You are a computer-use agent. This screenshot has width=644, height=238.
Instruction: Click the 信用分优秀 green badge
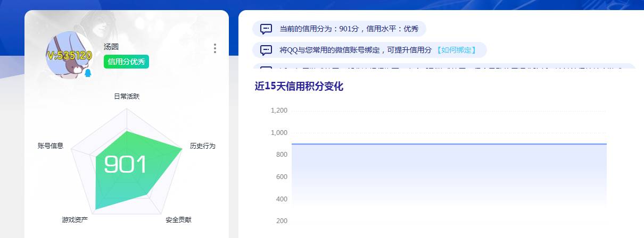click(126, 62)
